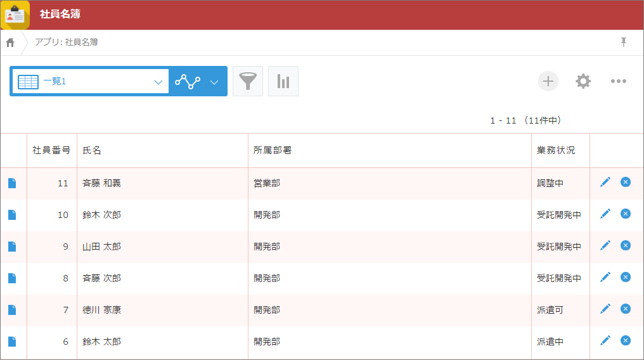Edit record for 鈴木 太郎 number 6
Viewport: 644px width, 360px height.
[605, 341]
